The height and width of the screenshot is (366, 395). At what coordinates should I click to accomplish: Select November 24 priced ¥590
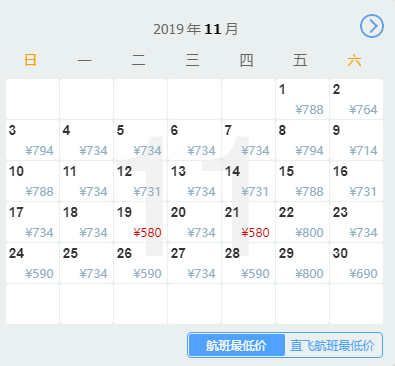(x=32, y=263)
